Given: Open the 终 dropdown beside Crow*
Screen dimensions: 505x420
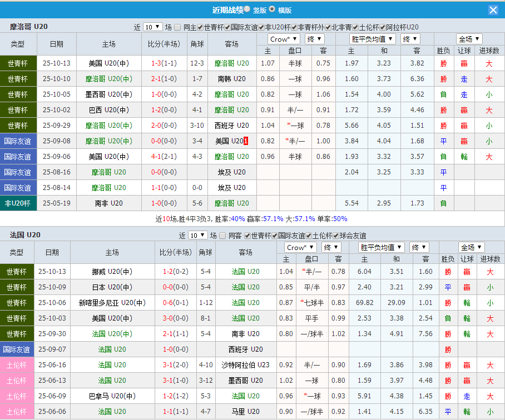Looking at the screenshot, I should point(314,39).
